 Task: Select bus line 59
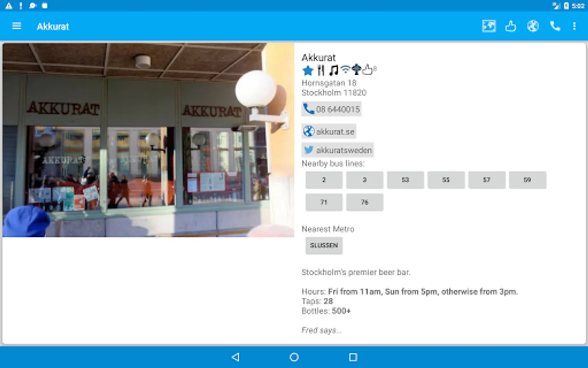(528, 180)
